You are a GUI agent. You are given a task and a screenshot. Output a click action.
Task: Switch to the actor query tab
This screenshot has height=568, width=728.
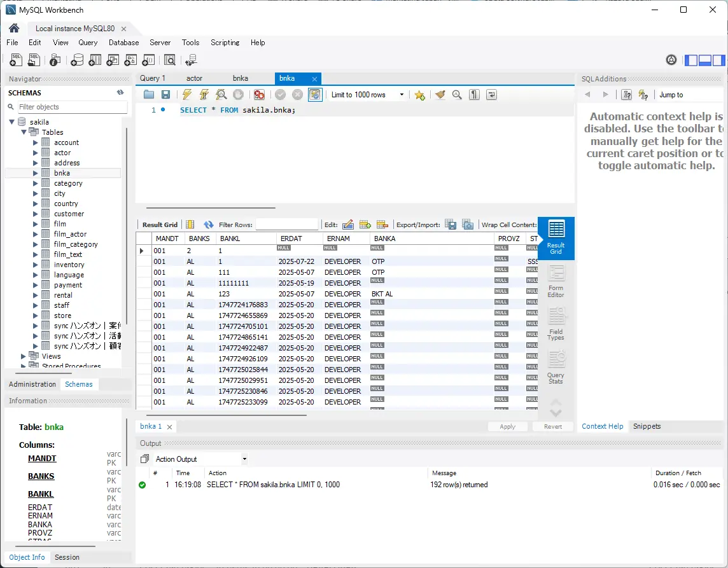[x=194, y=78]
